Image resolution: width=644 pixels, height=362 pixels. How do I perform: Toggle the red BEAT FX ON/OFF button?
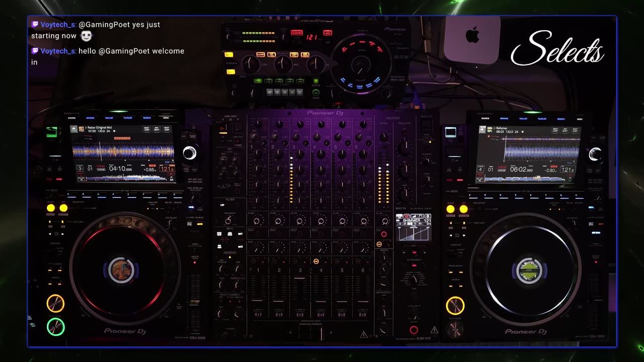coord(414,330)
